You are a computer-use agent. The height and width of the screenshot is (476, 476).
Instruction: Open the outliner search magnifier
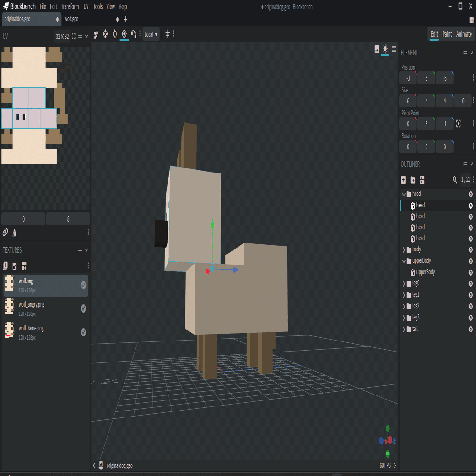click(455, 180)
